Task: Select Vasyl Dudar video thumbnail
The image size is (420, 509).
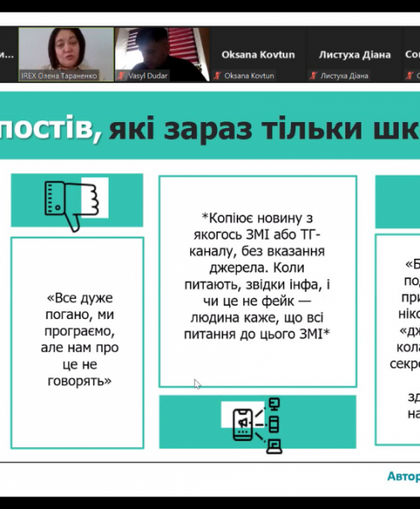Action: click(x=162, y=54)
